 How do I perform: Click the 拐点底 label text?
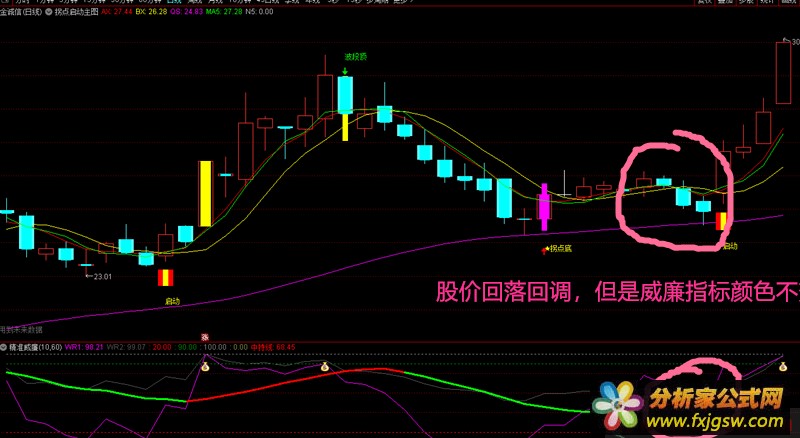pyautogui.click(x=561, y=249)
